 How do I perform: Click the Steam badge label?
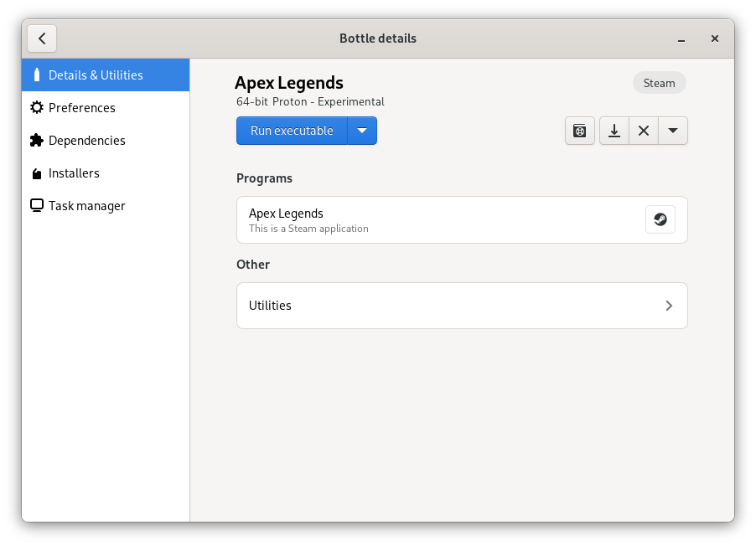pos(659,83)
